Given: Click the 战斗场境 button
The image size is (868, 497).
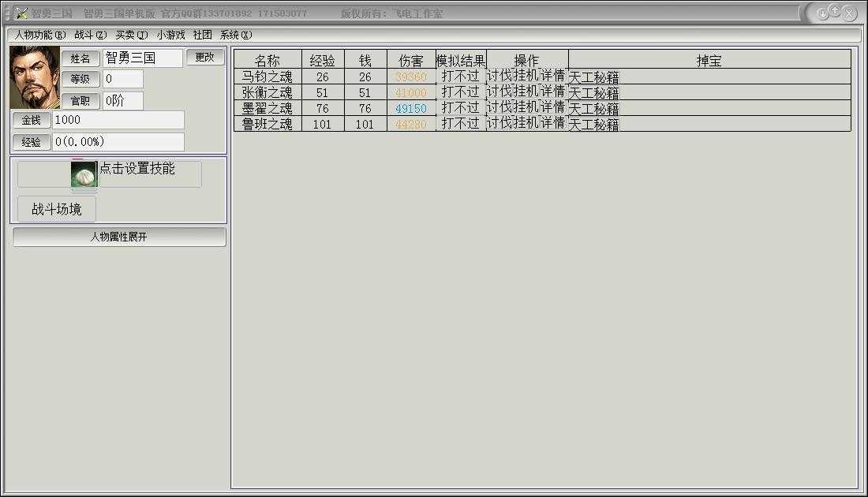Looking at the screenshot, I should [56, 209].
